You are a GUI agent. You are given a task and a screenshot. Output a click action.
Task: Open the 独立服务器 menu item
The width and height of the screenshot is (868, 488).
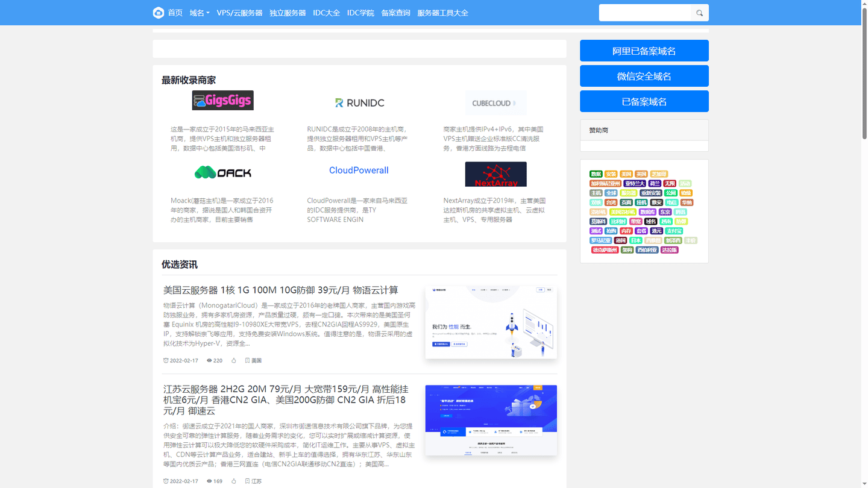coord(288,13)
